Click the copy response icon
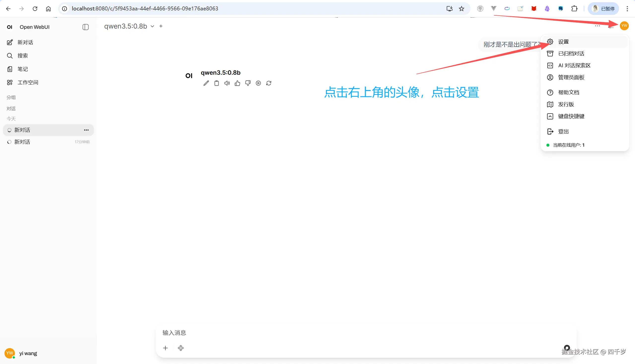Screen dimensions: 635x364 216,83
